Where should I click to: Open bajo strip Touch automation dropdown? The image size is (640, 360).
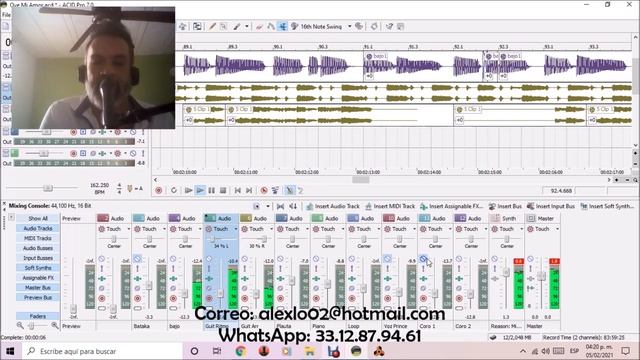(200, 229)
